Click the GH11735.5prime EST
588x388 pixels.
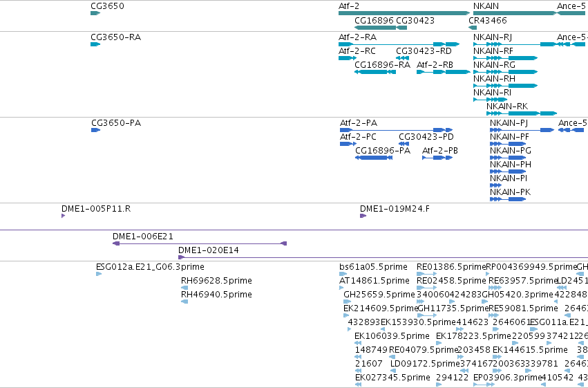point(427,315)
